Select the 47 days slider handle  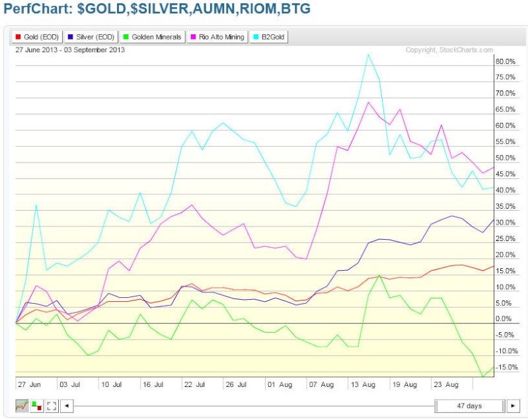[x=469, y=406]
